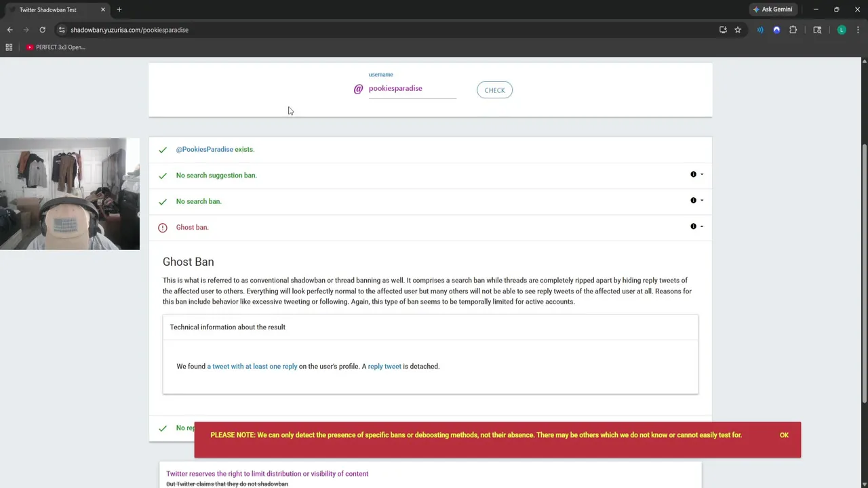This screenshot has width=868, height=488.
Task: Go back to the previous page
Action: coord(9,30)
